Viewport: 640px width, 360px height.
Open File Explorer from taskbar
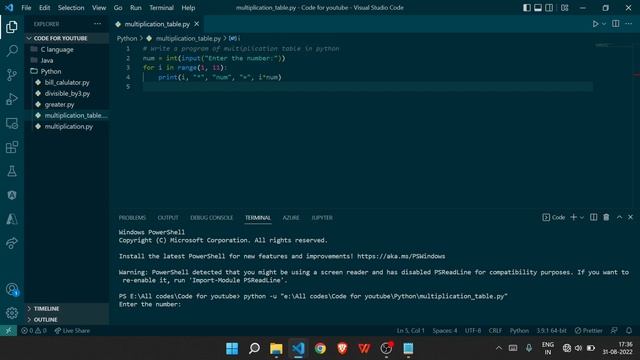click(x=276, y=348)
